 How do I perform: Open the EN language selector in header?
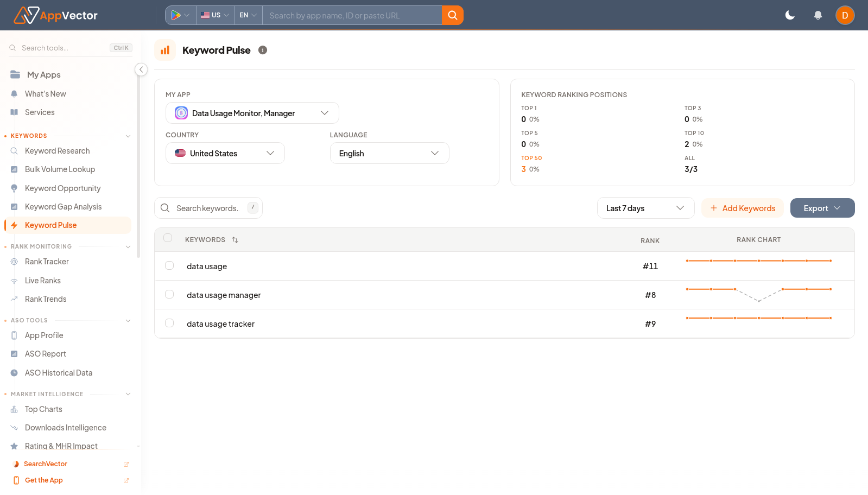pos(248,15)
